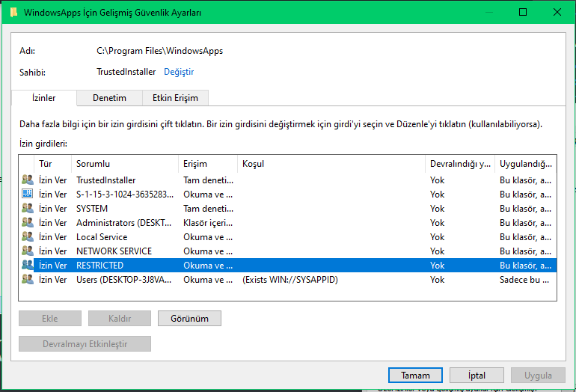This screenshot has height=392, width=576.
Task: Sort by the Koşul column header
Action: coord(331,164)
